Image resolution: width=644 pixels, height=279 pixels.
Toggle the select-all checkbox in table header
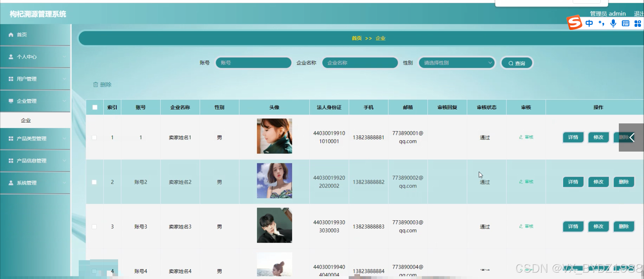pyautogui.click(x=95, y=107)
